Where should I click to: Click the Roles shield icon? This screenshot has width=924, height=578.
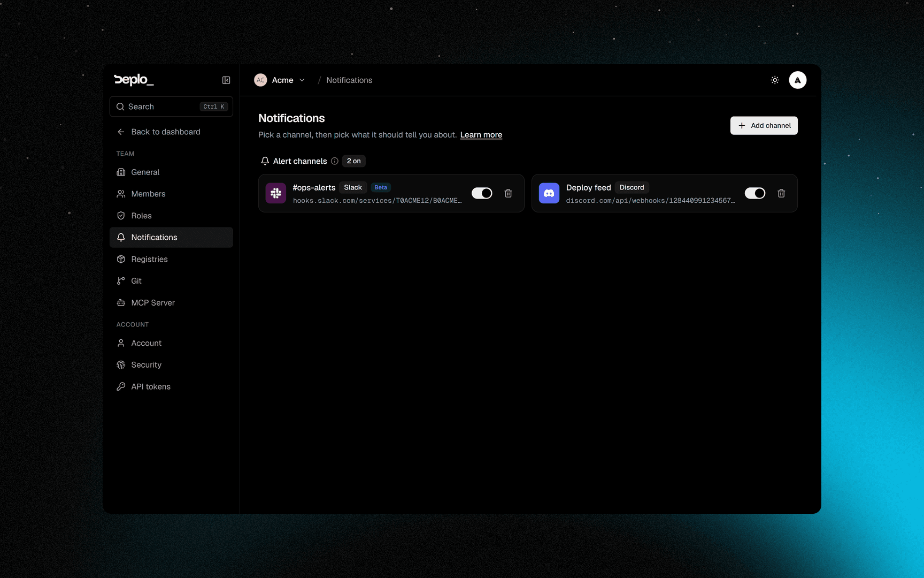click(121, 216)
